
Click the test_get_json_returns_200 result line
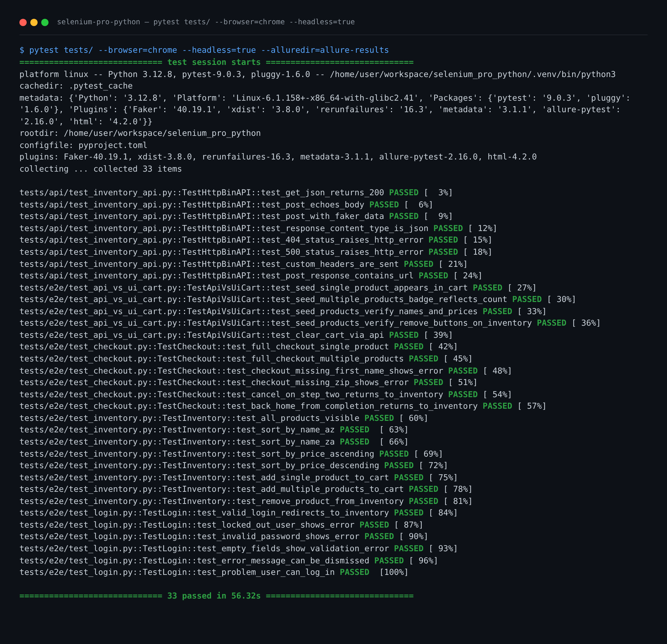[x=236, y=193]
